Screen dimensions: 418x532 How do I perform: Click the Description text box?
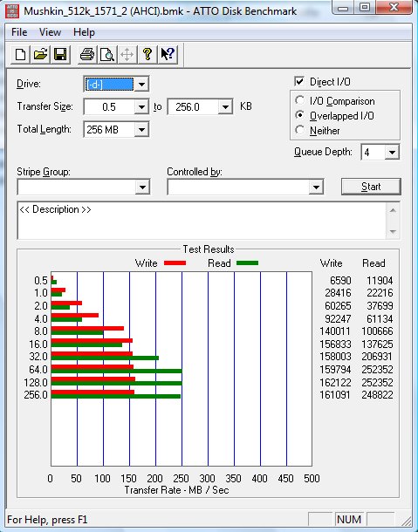click(x=202, y=221)
